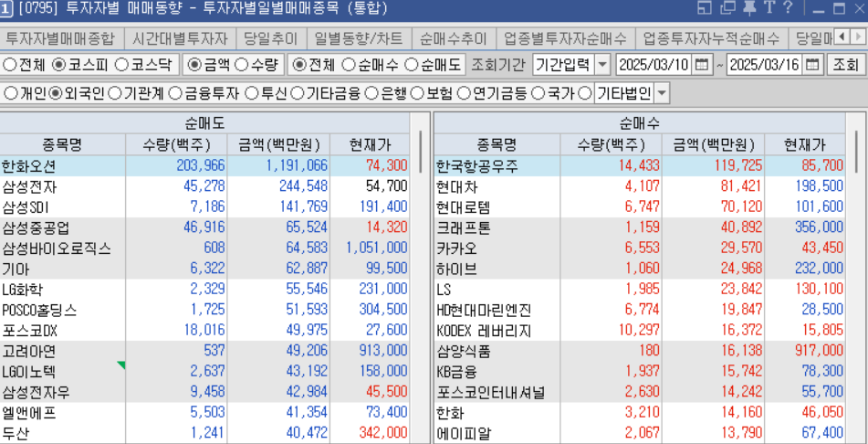The height and width of the screenshot is (444, 868).
Task: Click the tab strip left scroll arrow
Action: (842, 37)
